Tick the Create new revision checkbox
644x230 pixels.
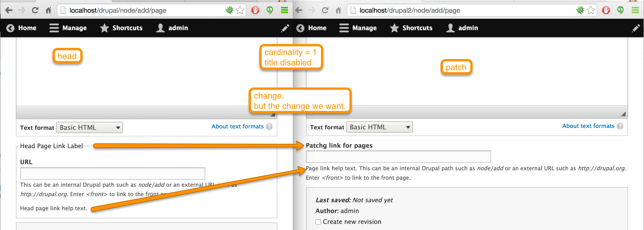coord(318,222)
